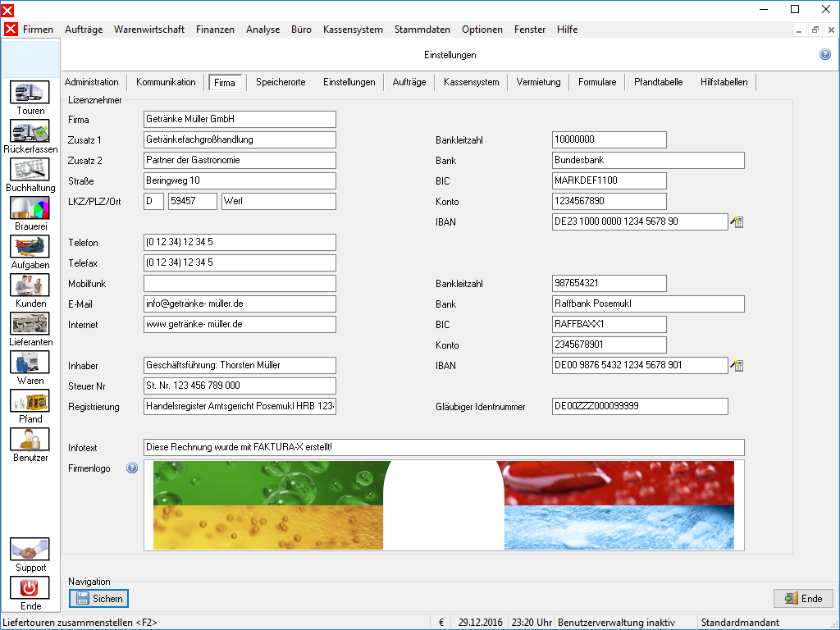Click the Infotext input field
Viewport: 840px width, 630px height.
444,447
